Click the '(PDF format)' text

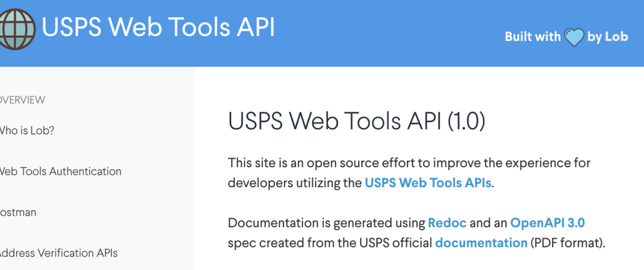567,243
